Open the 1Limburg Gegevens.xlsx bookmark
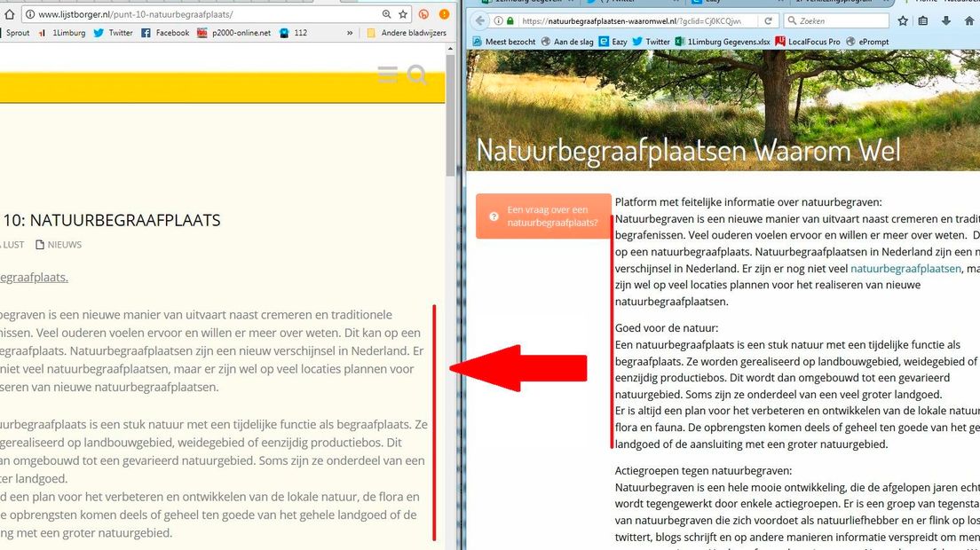This screenshot has width=980, height=550. pyautogui.click(x=723, y=41)
